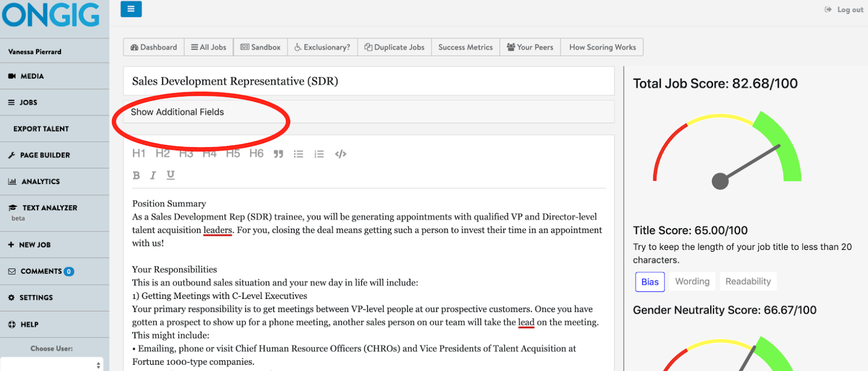This screenshot has height=371, width=868.
Task: Open the Your Peers tab
Action: click(530, 47)
